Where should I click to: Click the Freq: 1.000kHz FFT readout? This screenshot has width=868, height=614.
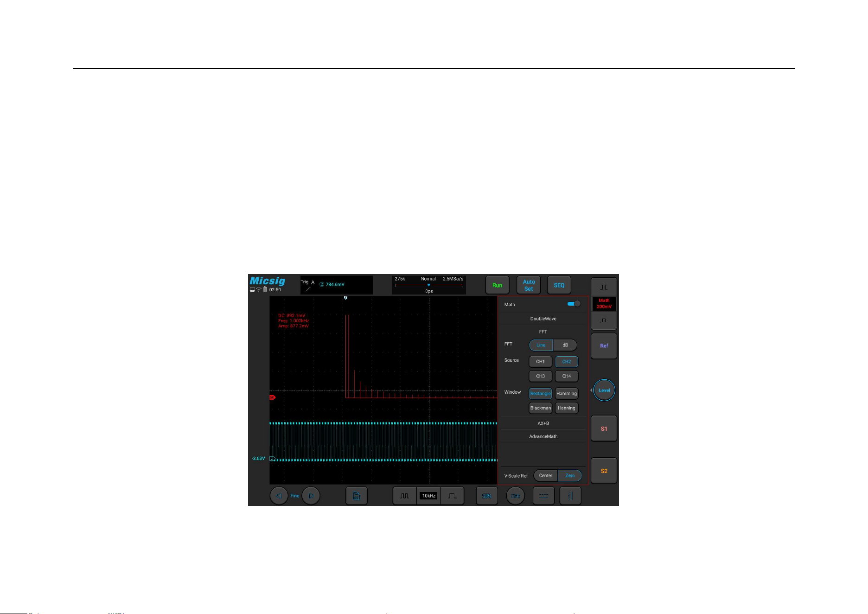tap(294, 321)
